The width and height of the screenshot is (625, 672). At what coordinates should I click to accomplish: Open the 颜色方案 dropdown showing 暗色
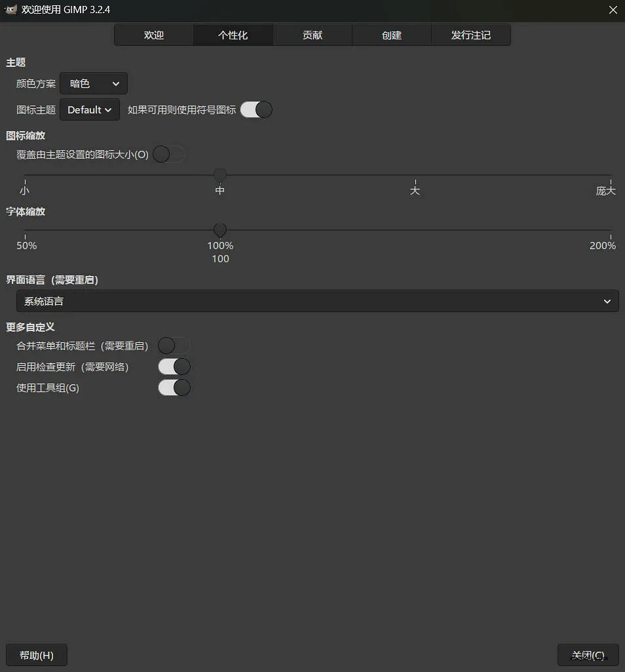[94, 83]
